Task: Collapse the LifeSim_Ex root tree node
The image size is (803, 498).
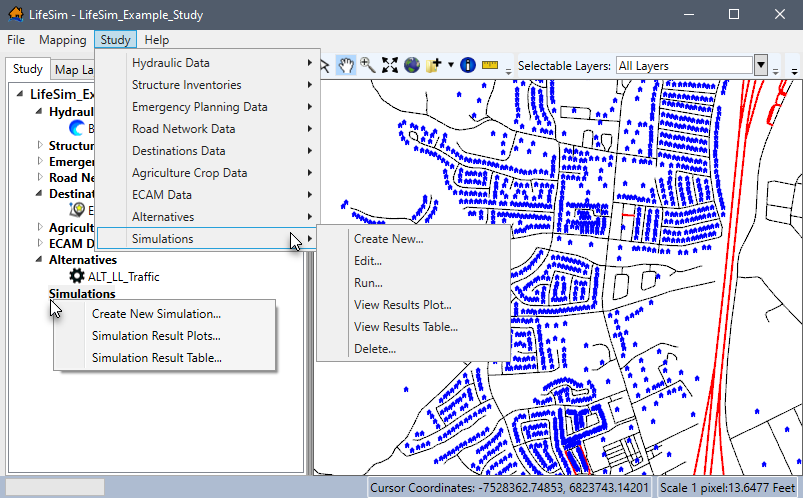Action: 20,94
